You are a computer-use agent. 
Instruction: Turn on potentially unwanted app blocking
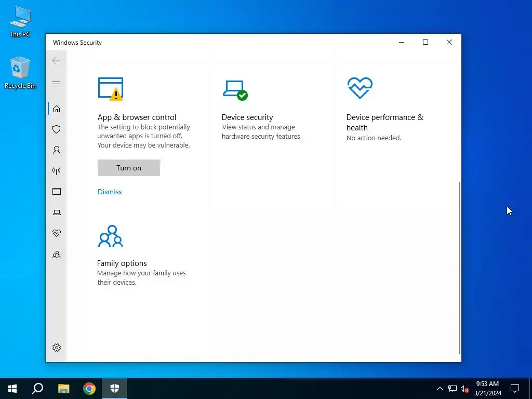pyautogui.click(x=129, y=168)
